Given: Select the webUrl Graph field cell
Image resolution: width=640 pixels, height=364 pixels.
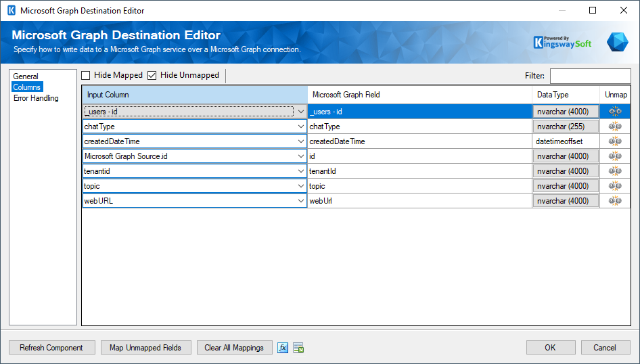Looking at the screenshot, I should tap(420, 201).
